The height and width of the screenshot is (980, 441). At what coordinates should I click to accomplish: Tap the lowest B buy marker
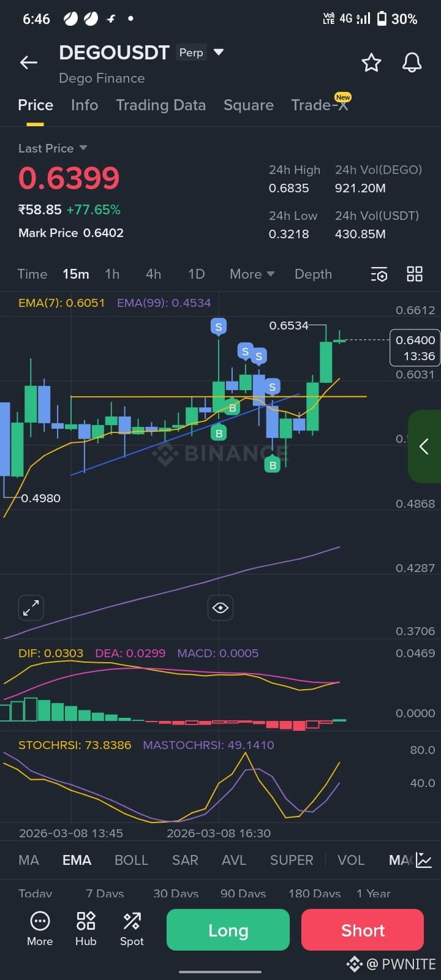(273, 465)
